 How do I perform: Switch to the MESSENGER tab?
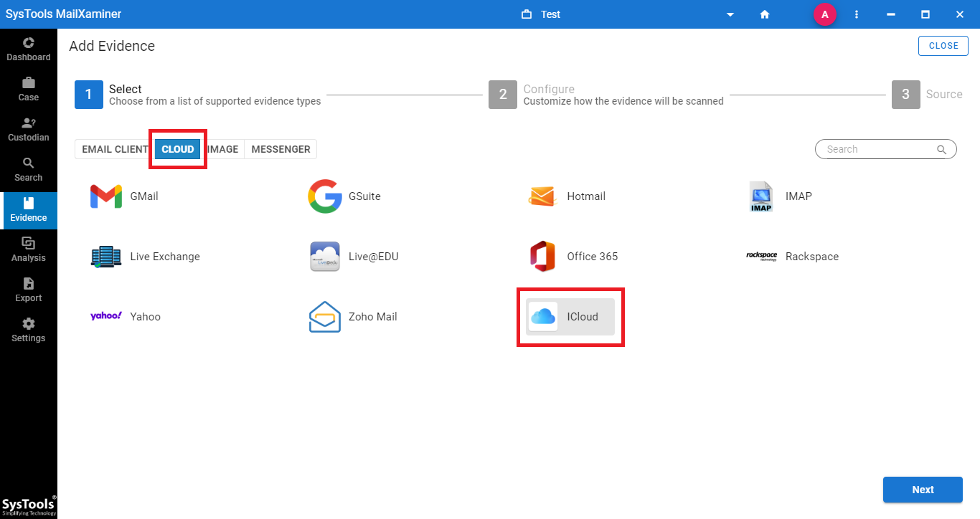281,149
